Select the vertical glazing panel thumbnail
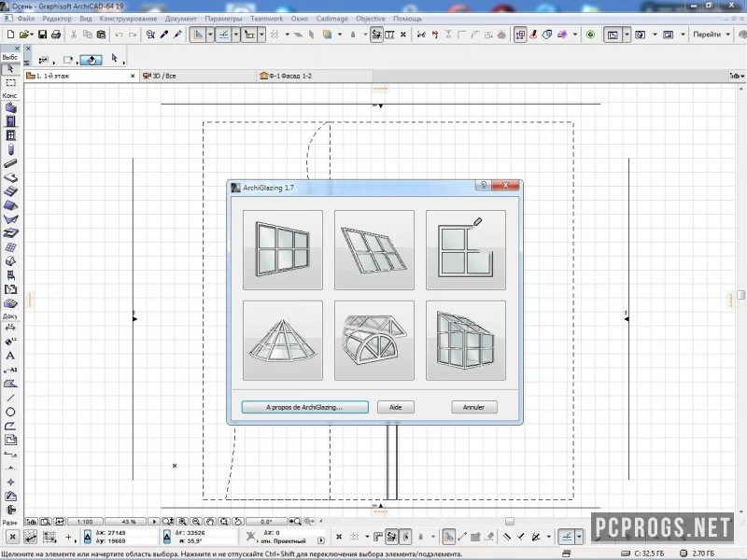Image resolution: width=747 pixels, height=560 pixels. (283, 250)
